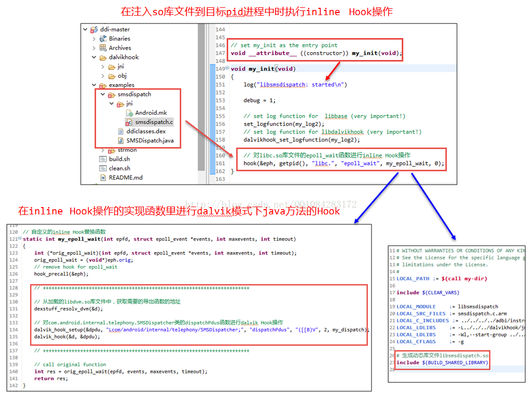532x398 pixels.
Task: Click the strmon folder icon
Action: tap(112, 150)
